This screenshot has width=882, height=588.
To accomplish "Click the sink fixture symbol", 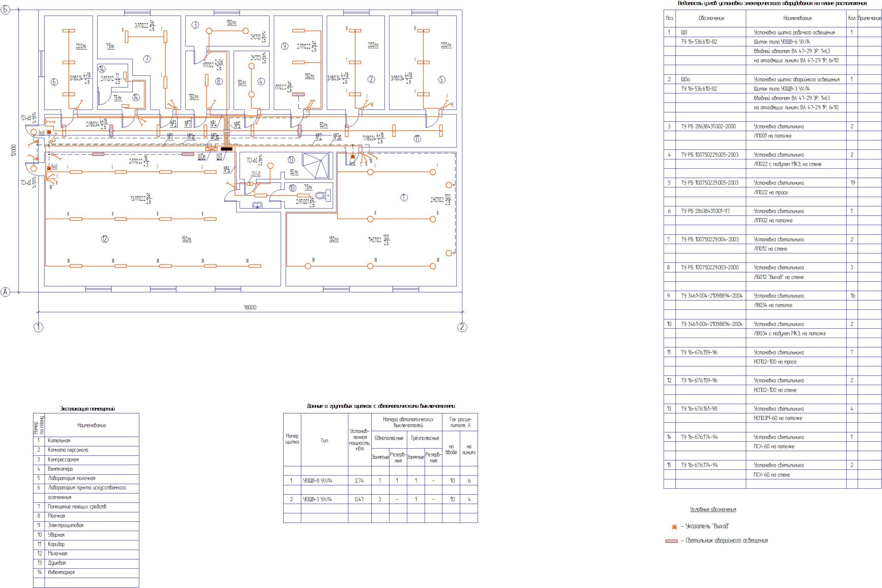I will [x=257, y=205].
